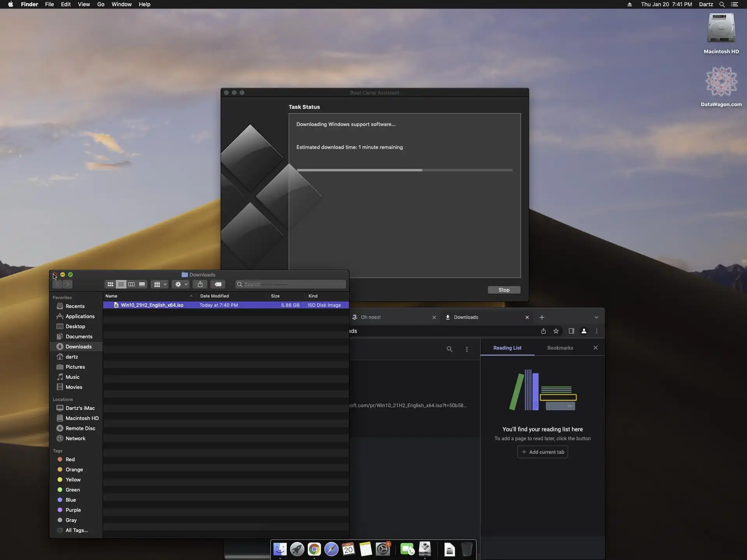This screenshot has width=747, height=560.
Task: Click the Boot Camp download progress bar
Action: [x=404, y=170]
